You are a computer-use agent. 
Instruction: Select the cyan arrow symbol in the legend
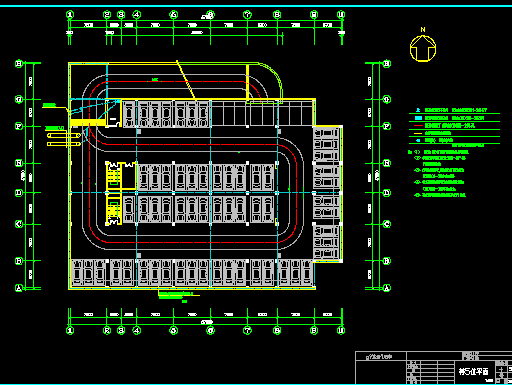418,140
